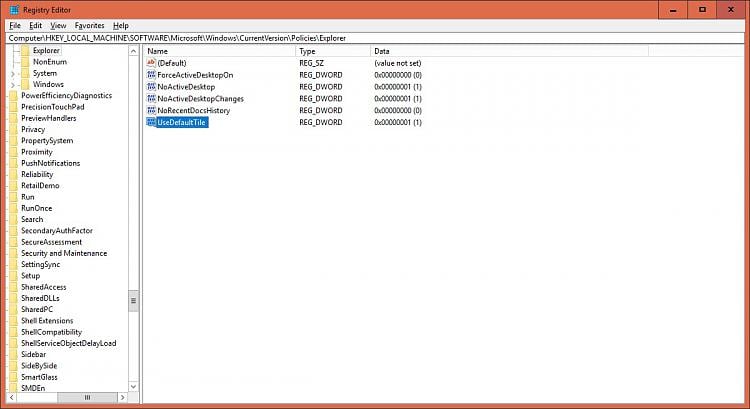Click '(value not set)' data cell

pos(397,63)
